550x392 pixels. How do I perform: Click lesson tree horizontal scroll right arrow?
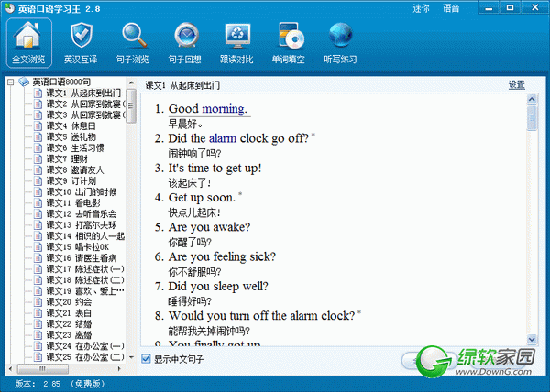click(119, 368)
